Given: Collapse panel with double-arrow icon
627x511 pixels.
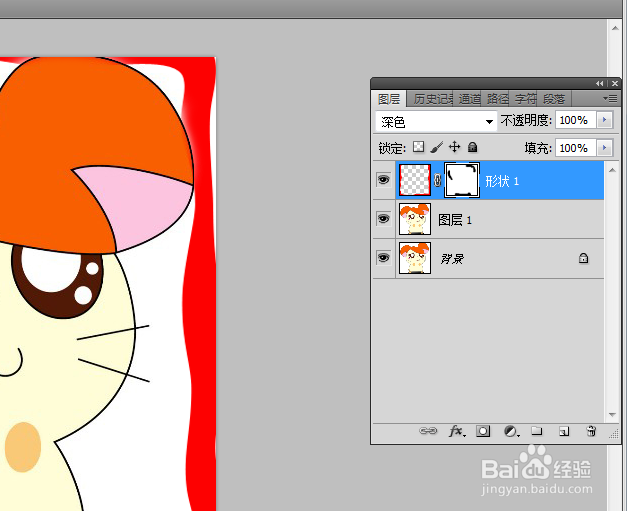Looking at the screenshot, I should point(599,83).
